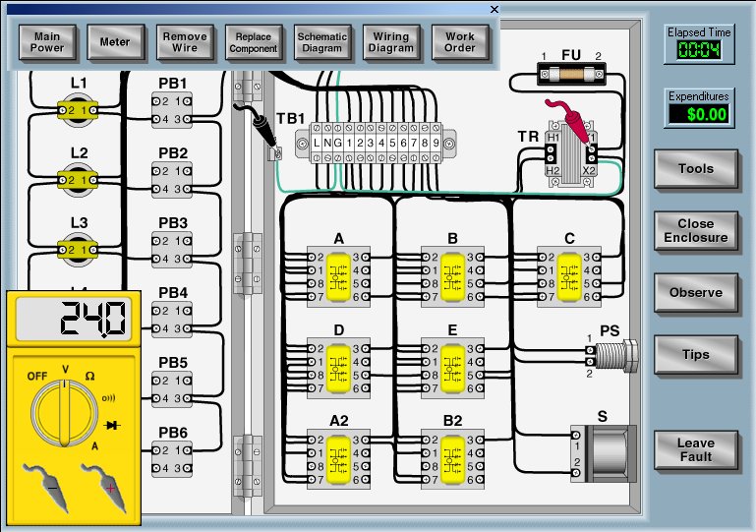
Task: Open the Wiring Diagram view
Action: pos(391,41)
